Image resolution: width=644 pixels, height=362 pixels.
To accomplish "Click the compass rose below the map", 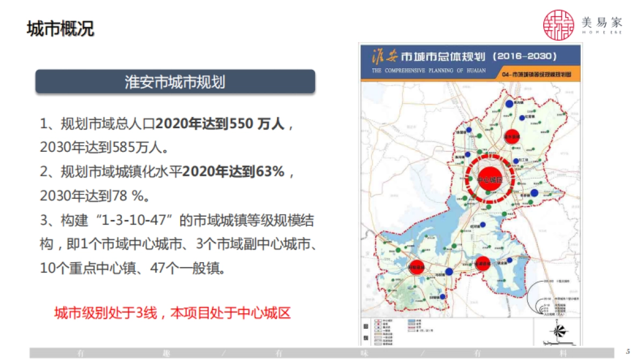I will click(558, 330).
